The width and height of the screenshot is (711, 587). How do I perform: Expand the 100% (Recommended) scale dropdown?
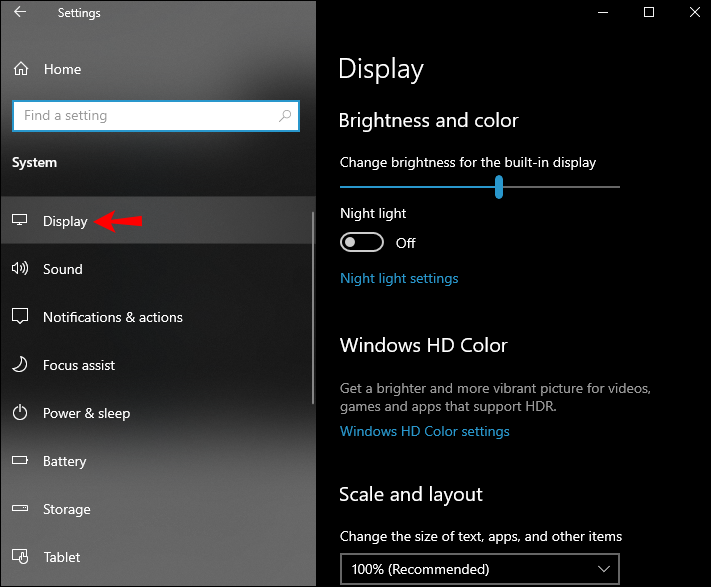tap(480, 569)
